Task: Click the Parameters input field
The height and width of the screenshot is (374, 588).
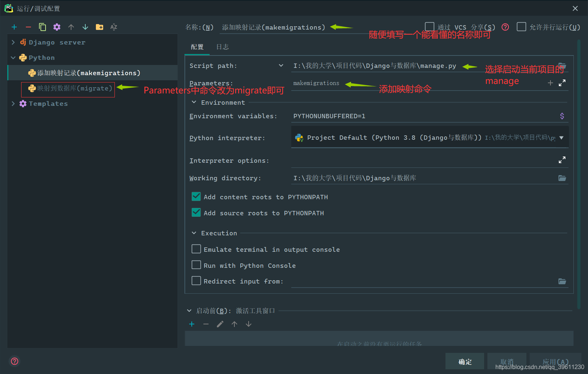Action: pos(418,83)
